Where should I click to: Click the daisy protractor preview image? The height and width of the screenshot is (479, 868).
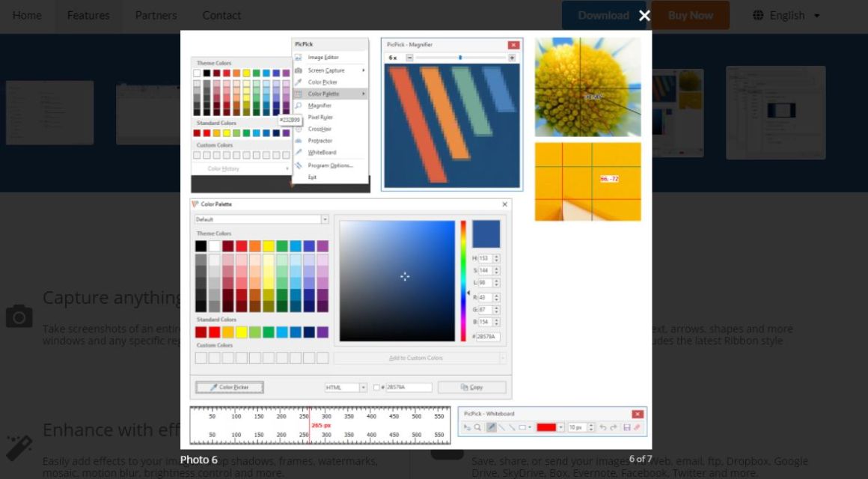tap(588, 87)
